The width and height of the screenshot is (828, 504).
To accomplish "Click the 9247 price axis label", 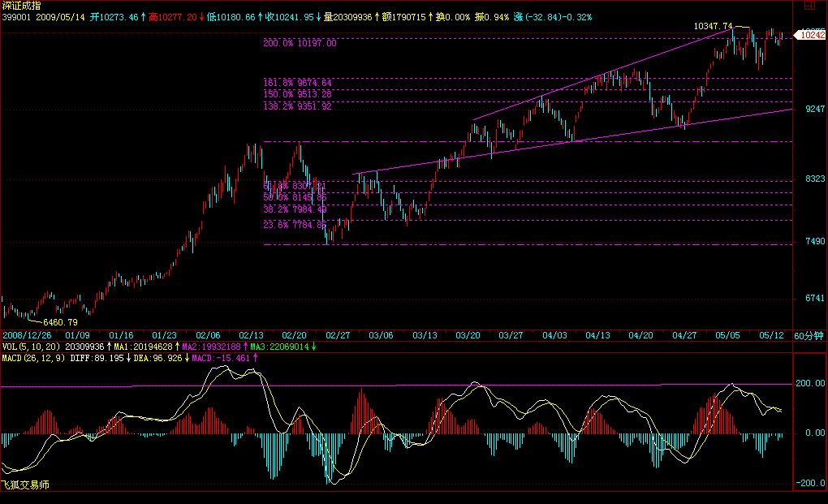I will point(815,110).
